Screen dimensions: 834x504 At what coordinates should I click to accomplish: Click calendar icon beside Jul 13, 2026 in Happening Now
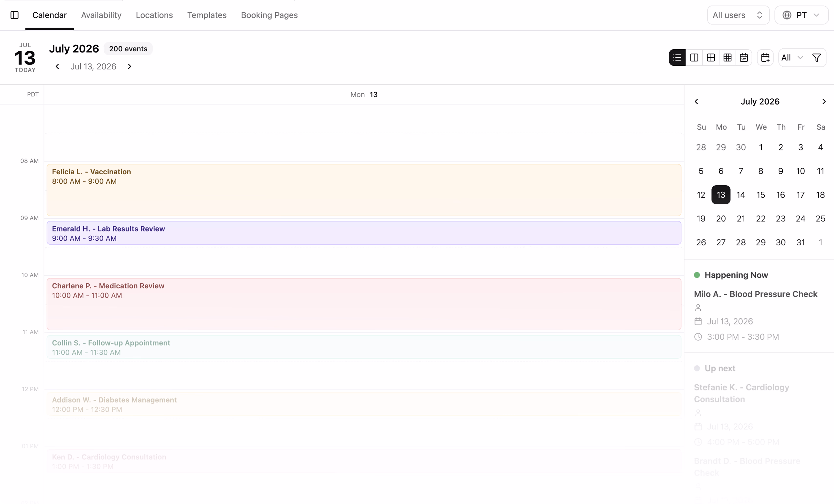[x=698, y=321]
